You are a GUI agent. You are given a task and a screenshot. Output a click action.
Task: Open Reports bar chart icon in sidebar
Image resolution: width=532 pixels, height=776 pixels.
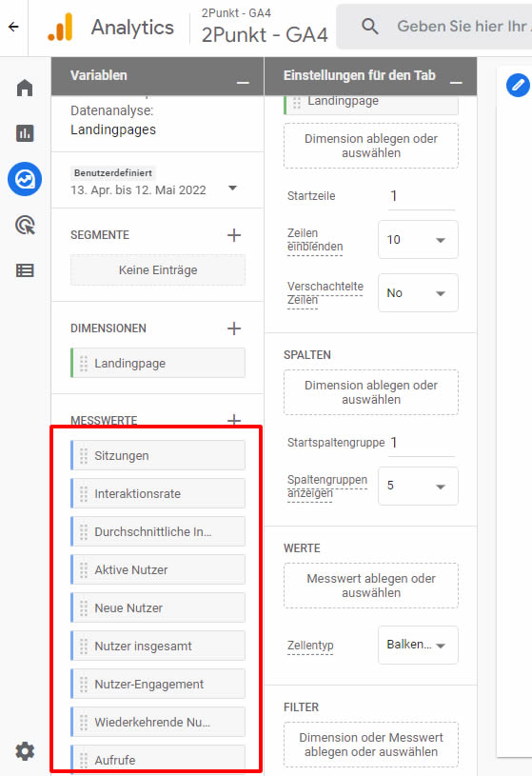pyautogui.click(x=25, y=133)
